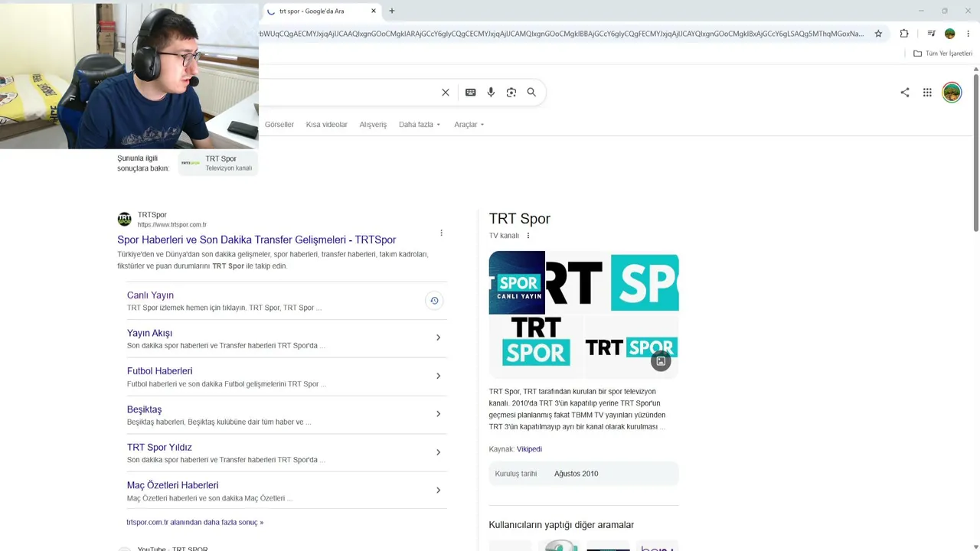This screenshot has width=980, height=551.
Task: Open the Vikipedi source link
Action: [529, 449]
